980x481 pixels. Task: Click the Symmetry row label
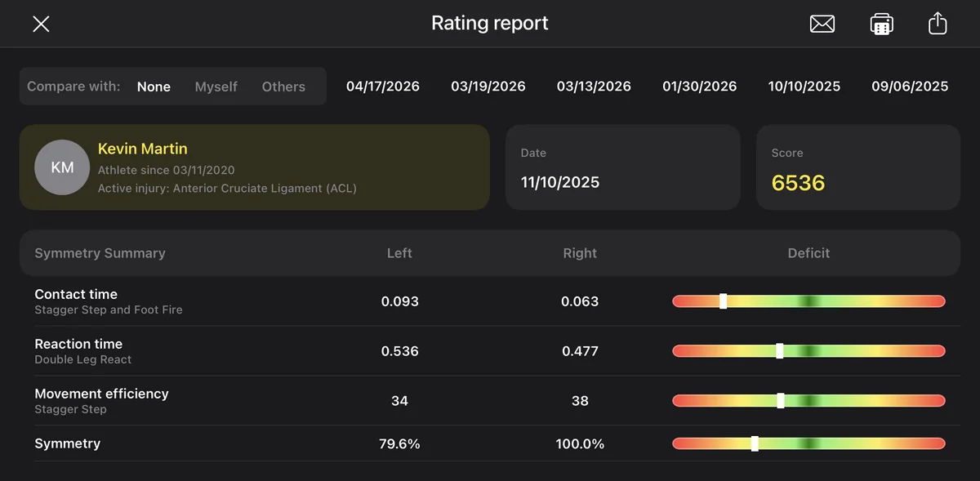coord(68,443)
